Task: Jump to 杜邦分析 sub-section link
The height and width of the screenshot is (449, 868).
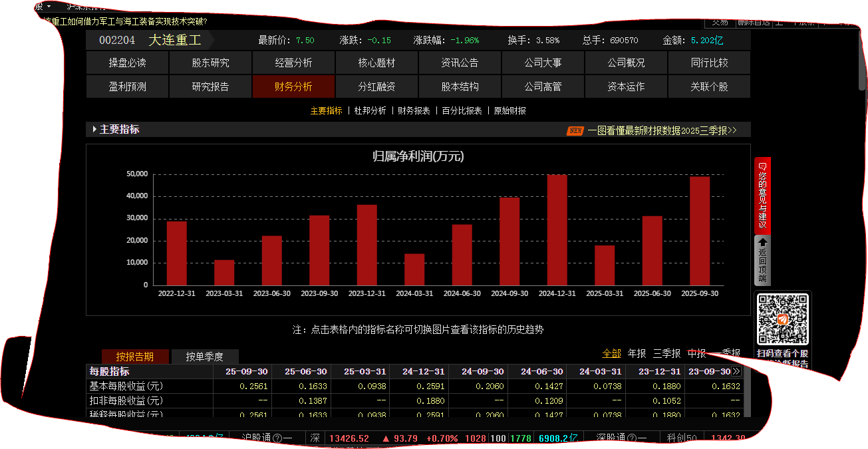Action: point(370,111)
